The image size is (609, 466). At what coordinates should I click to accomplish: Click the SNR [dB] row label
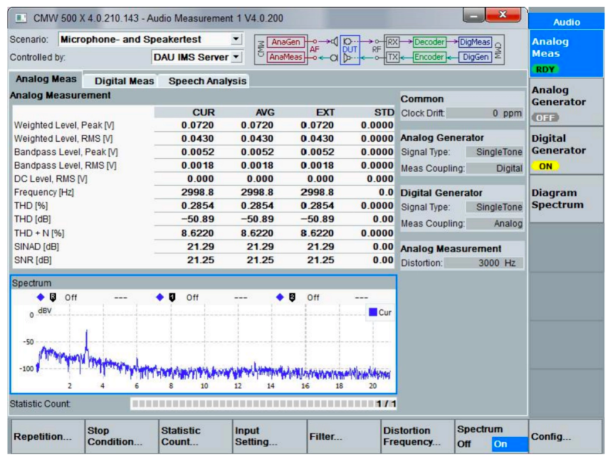33,260
